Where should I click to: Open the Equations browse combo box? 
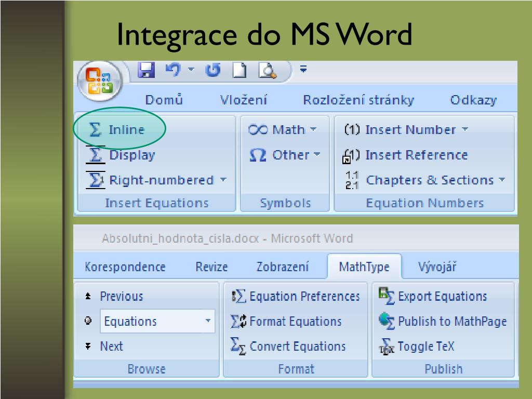[x=157, y=321]
